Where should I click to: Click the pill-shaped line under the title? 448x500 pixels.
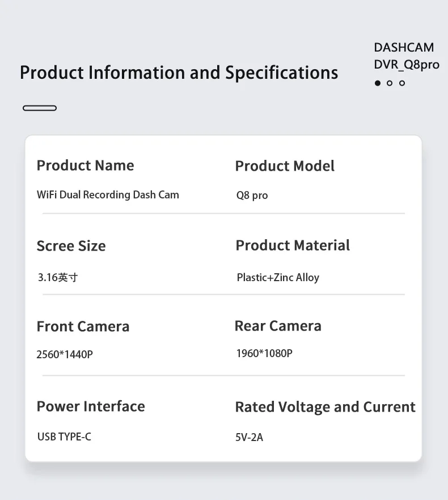tap(40, 108)
